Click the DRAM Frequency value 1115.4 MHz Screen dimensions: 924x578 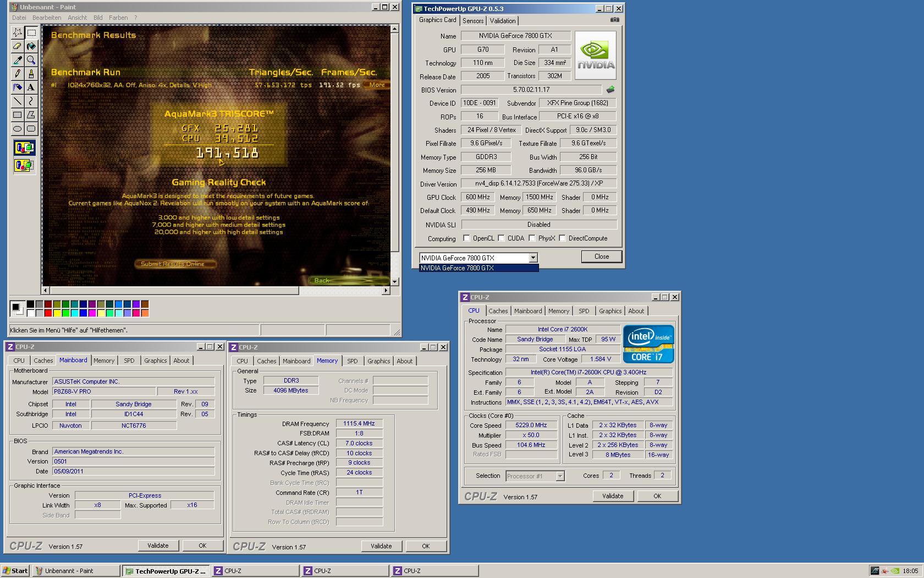[359, 423]
